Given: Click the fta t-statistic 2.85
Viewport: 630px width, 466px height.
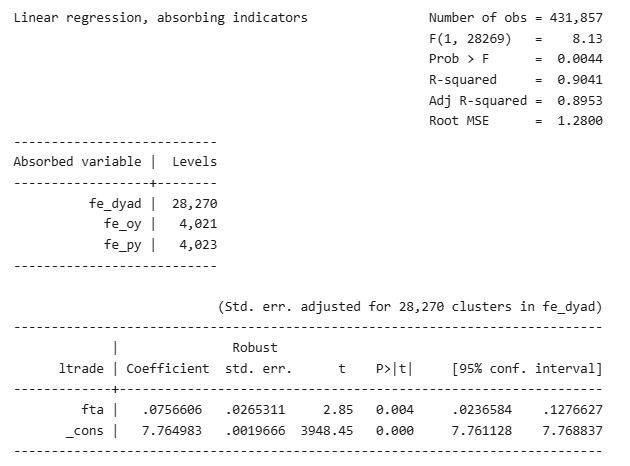Looking at the screenshot, I should click(x=338, y=410).
